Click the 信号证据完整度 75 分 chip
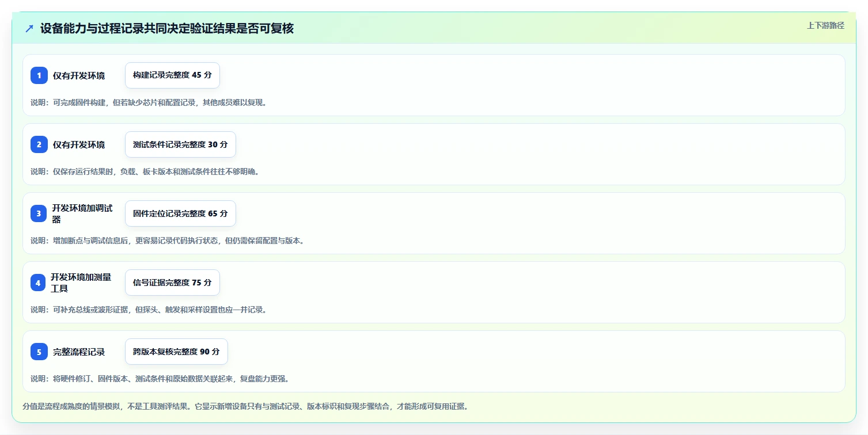This screenshot has width=868, height=435. (x=172, y=283)
